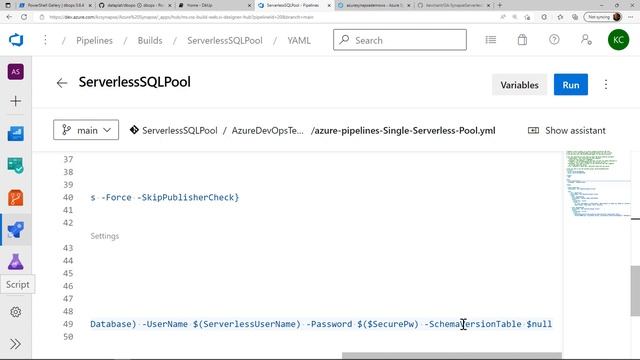The width and height of the screenshot is (640, 360).
Task: Go to Pipelines breadcrumb
Action: click(94, 40)
